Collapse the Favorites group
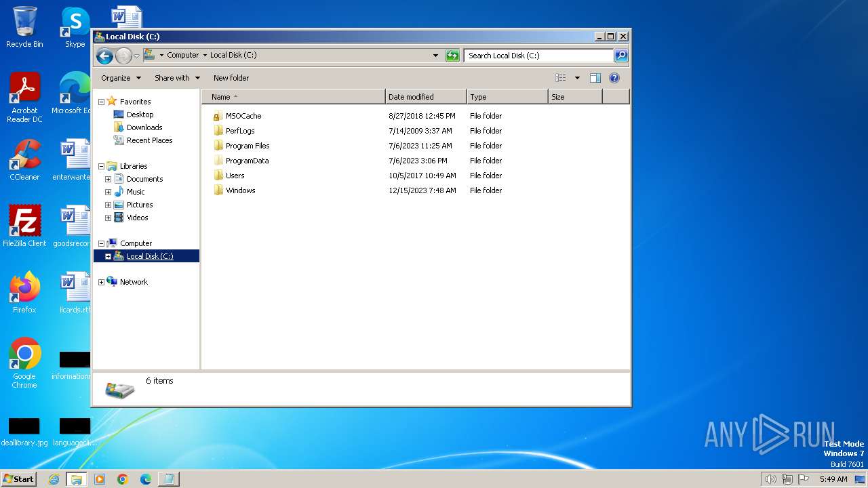 point(101,102)
